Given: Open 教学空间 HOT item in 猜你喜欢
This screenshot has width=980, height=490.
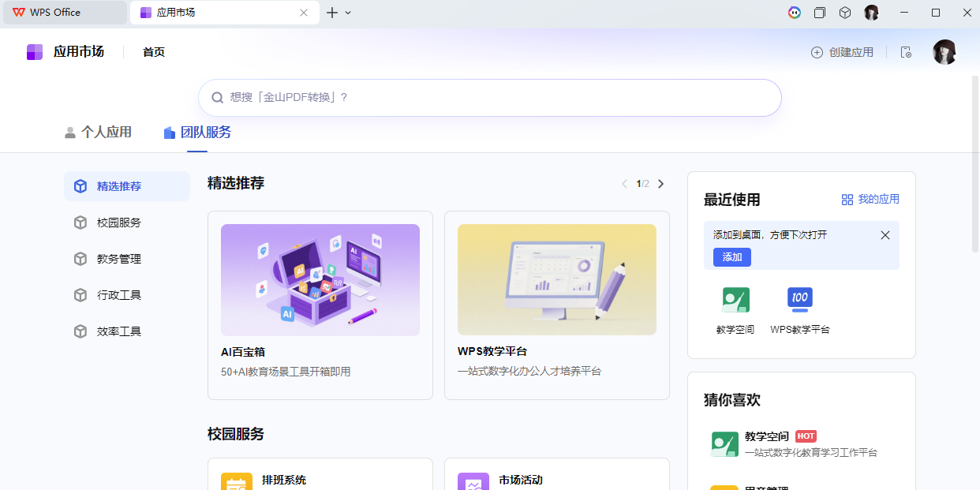Looking at the screenshot, I should pyautogui.click(x=802, y=444).
